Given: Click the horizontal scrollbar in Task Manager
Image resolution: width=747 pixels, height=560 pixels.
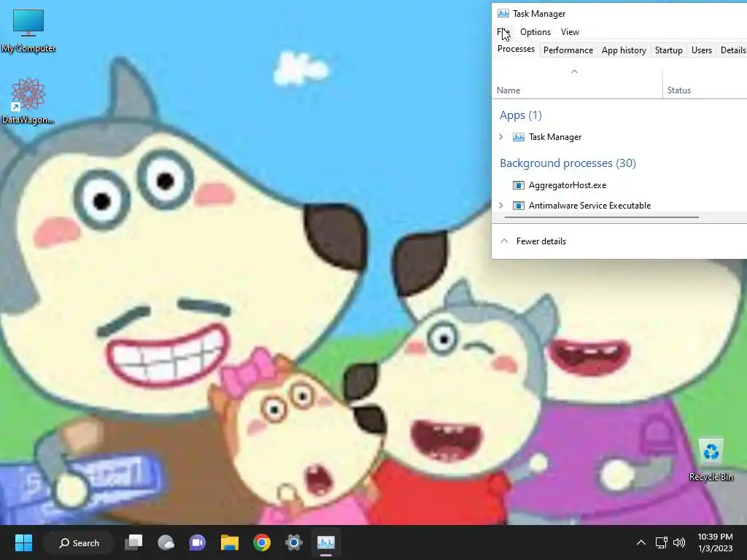Looking at the screenshot, I should click(601, 217).
